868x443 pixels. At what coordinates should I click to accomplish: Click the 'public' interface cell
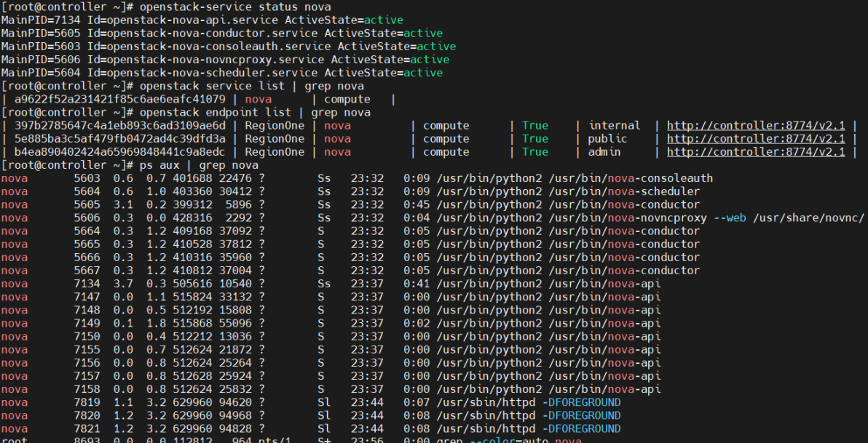[608, 139]
